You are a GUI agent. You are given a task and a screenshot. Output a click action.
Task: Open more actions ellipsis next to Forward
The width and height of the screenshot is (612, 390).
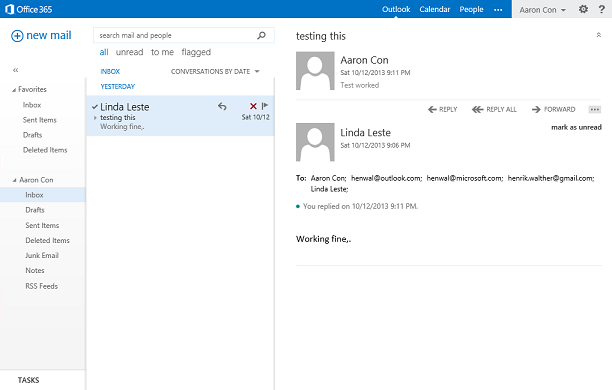coord(594,109)
